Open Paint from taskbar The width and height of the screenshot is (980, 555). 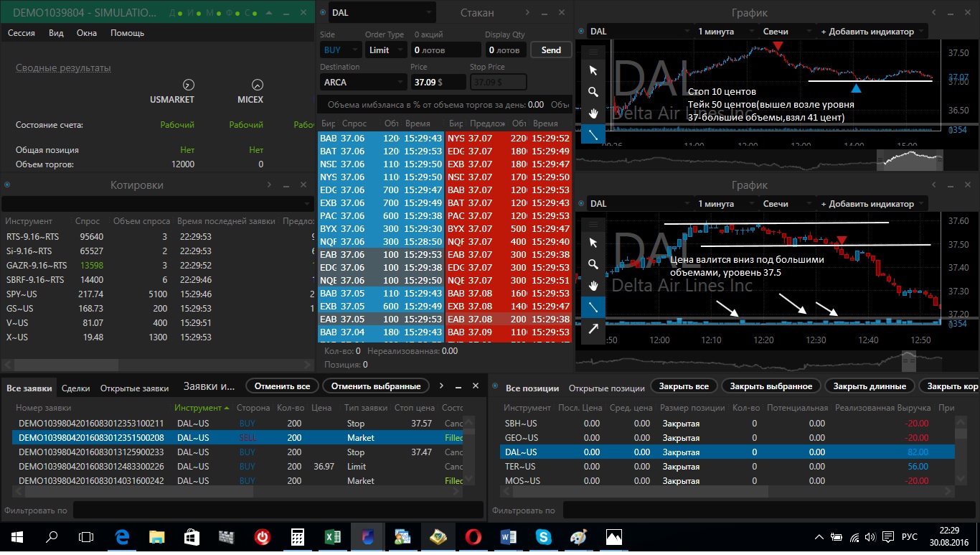coord(578,537)
